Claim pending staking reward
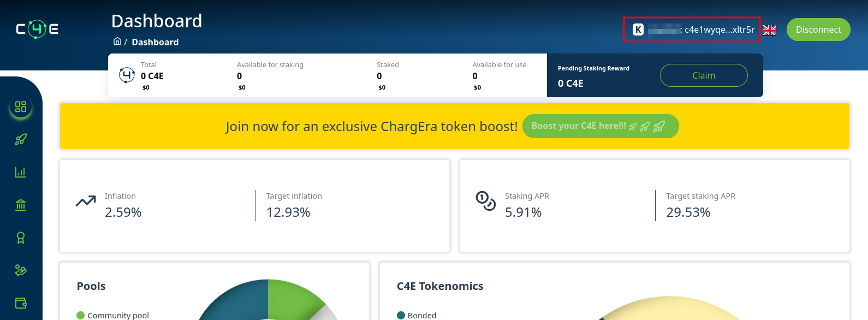This screenshot has height=320, width=868. [x=704, y=75]
